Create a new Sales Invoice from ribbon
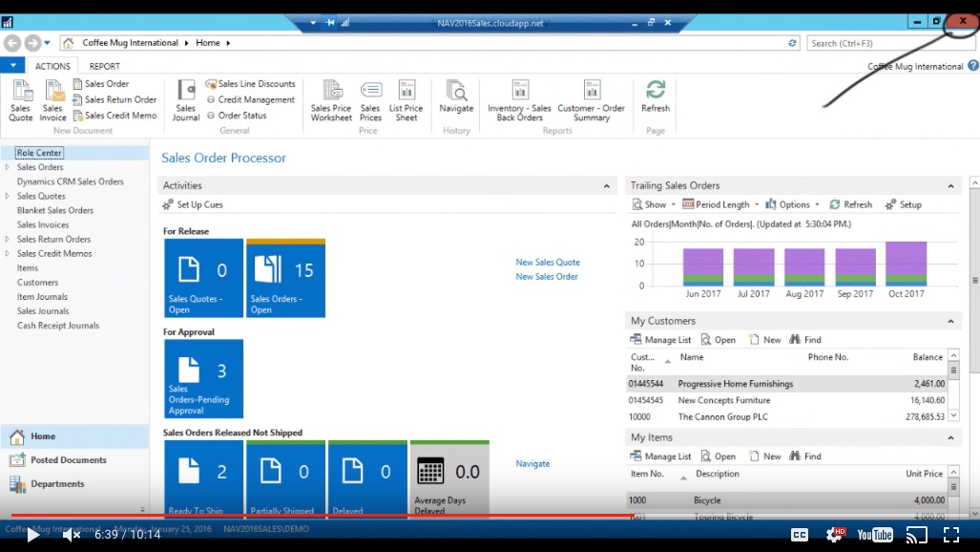The height and width of the screenshot is (552, 980). 52,100
